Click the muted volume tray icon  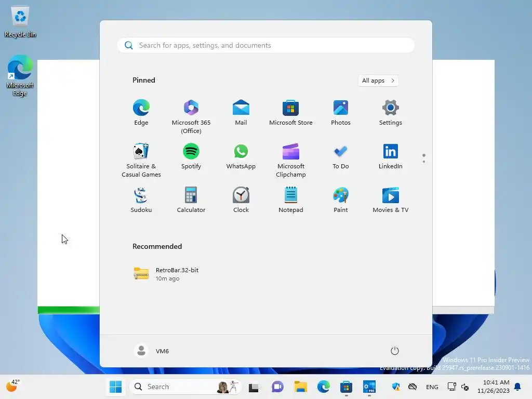point(465,387)
